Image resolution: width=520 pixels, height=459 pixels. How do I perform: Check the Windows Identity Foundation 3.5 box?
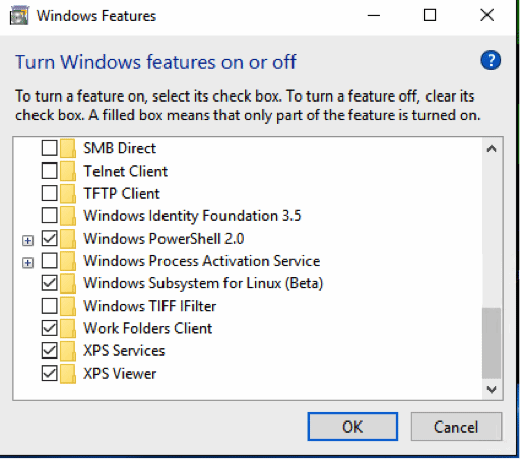(x=49, y=215)
